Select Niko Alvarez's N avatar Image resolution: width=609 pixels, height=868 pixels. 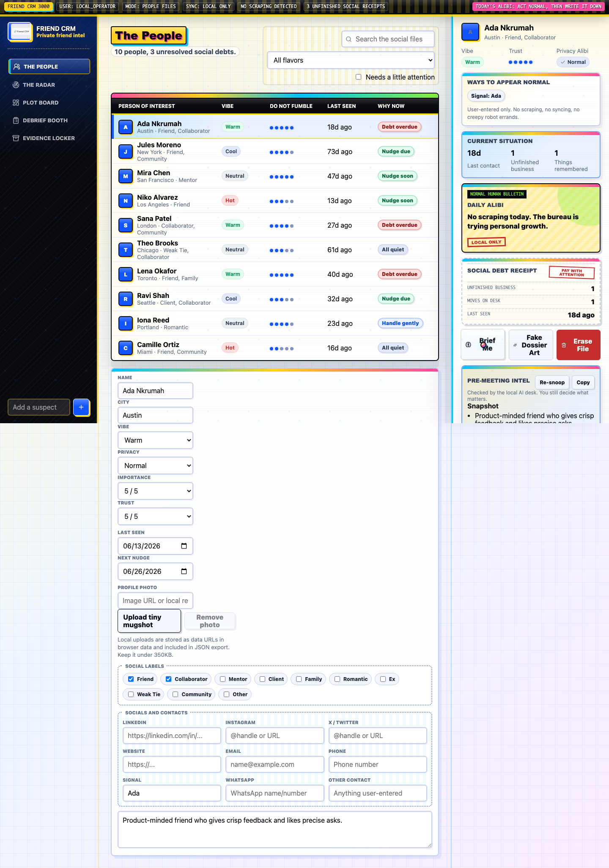pos(126,201)
